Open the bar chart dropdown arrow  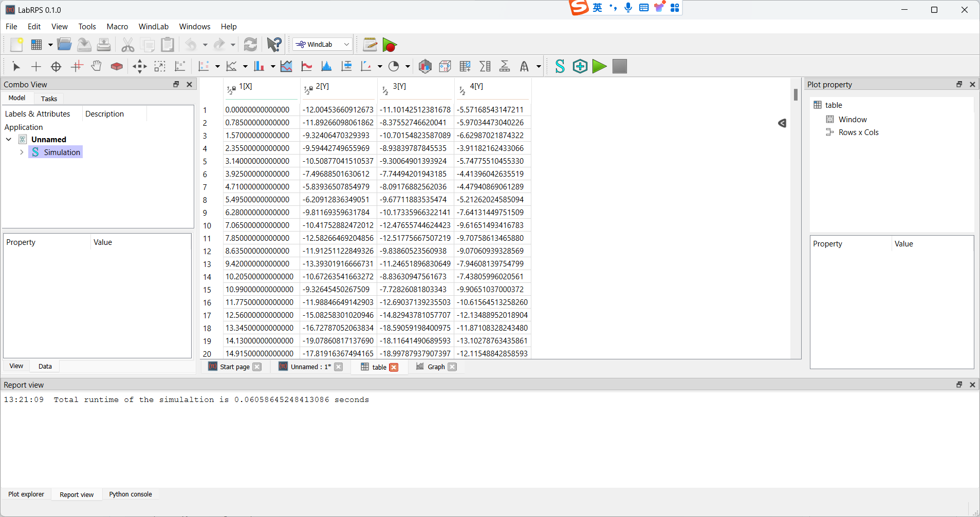tap(273, 66)
